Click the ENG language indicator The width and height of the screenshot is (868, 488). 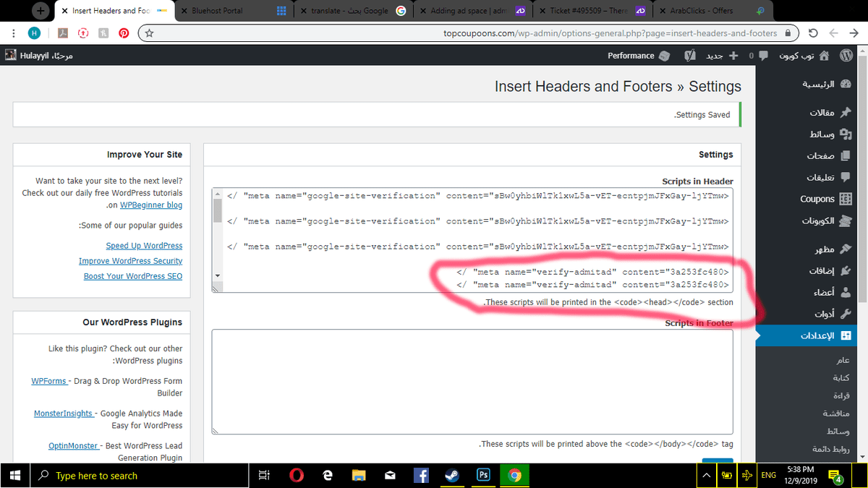point(769,475)
